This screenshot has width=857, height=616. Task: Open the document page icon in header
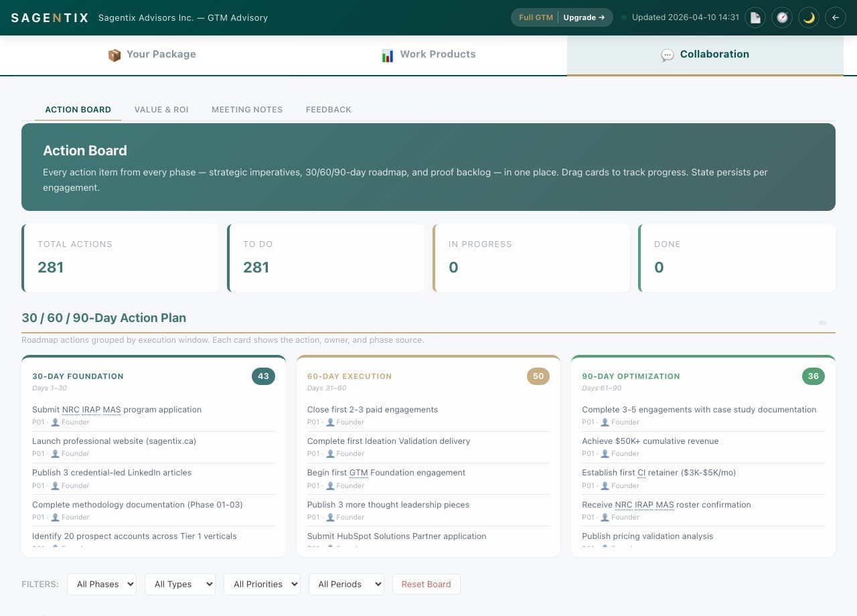point(755,17)
